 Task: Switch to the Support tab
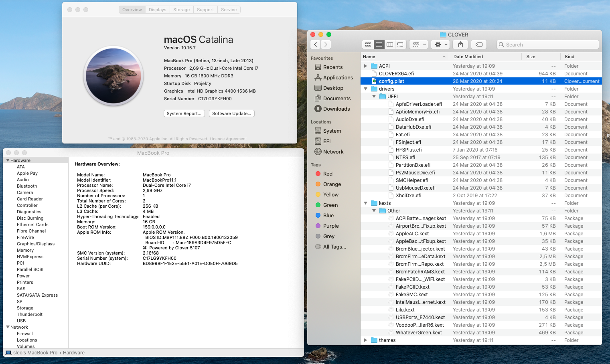(205, 10)
